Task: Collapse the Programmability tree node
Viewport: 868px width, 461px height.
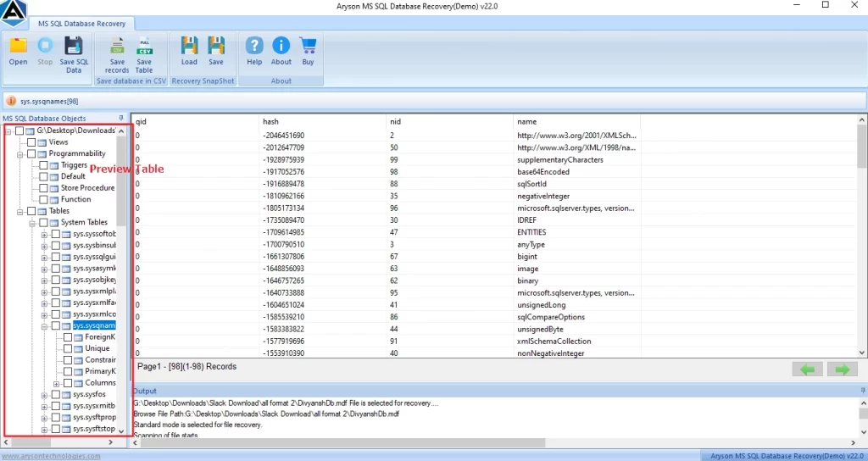Action: [20, 154]
